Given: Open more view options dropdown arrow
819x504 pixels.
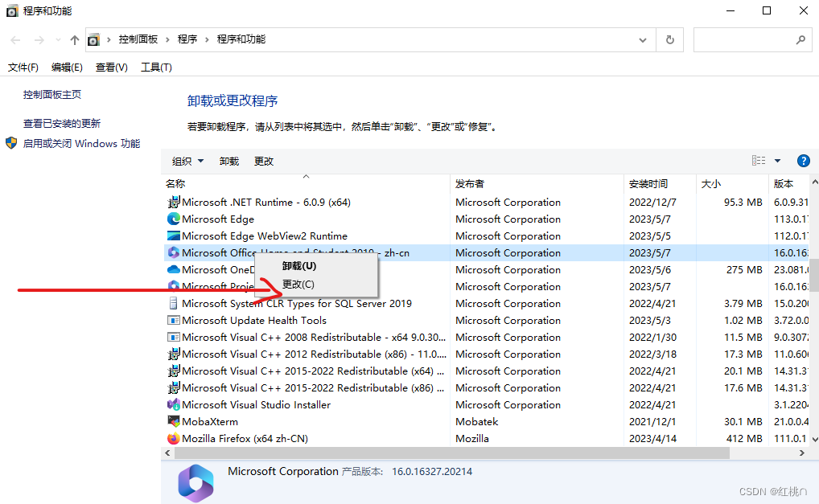Looking at the screenshot, I should tap(777, 161).
